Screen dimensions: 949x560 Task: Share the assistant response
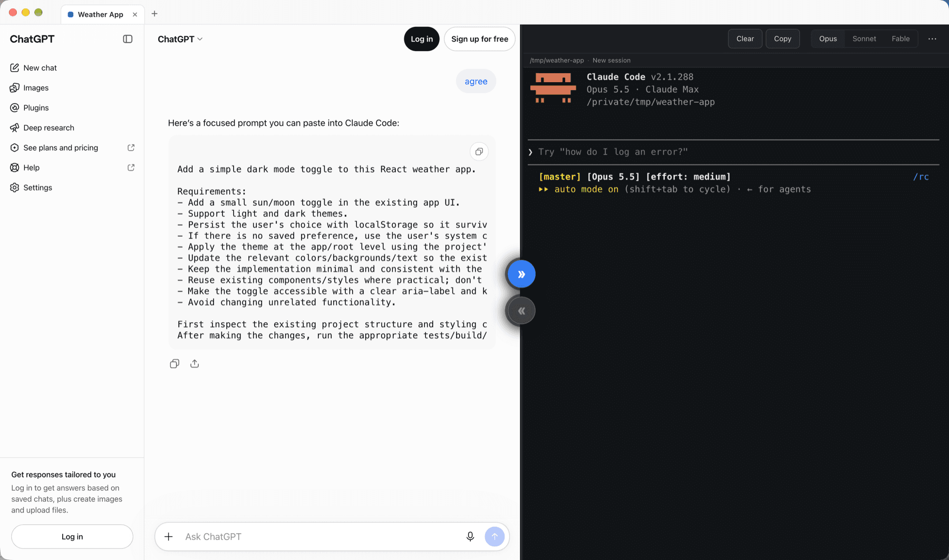click(x=195, y=364)
